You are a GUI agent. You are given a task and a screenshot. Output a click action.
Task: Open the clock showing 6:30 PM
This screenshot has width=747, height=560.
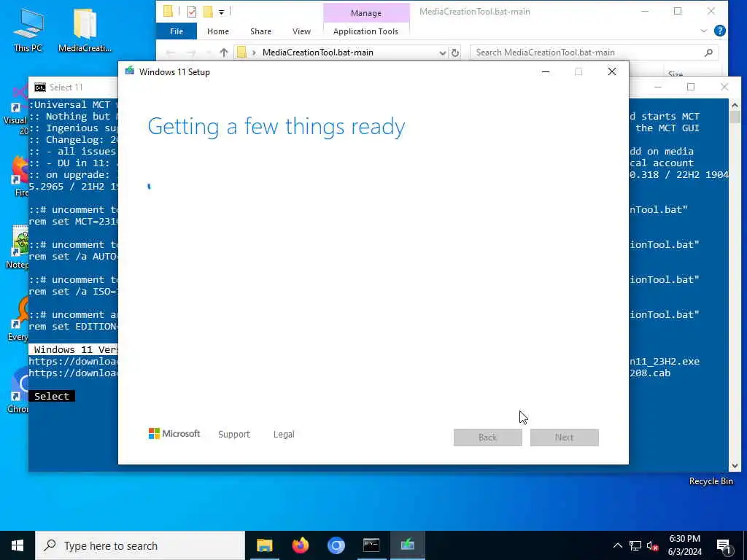click(x=685, y=545)
